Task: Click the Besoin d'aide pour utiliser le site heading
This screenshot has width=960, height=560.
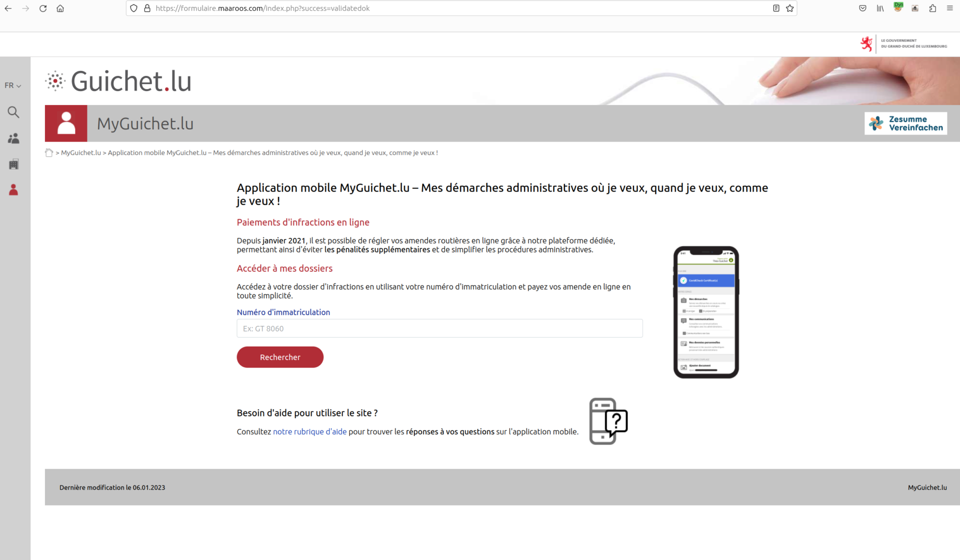Action: tap(307, 413)
